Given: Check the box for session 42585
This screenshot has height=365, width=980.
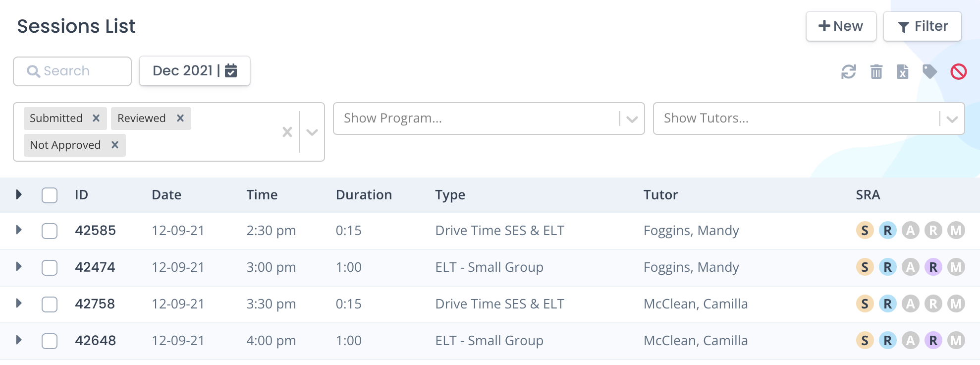Looking at the screenshot, I should (x=50, y=231).
